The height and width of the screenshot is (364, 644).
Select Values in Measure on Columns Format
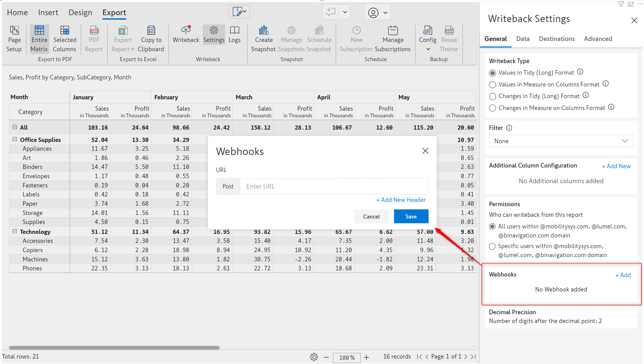pos(492,85)
